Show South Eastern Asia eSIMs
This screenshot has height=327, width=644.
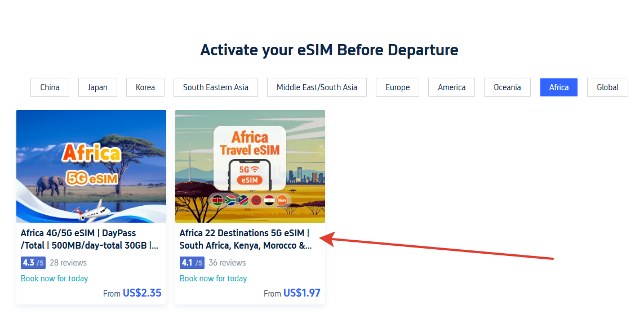point(216,87)
